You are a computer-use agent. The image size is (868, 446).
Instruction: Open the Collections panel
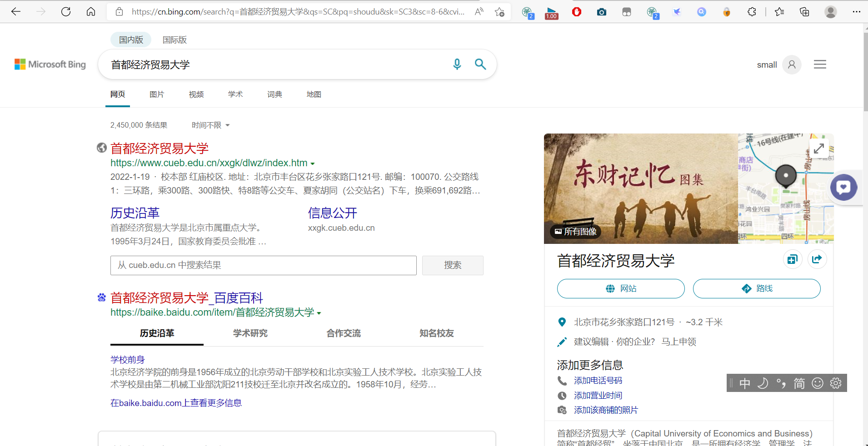(x=804, y=12)
